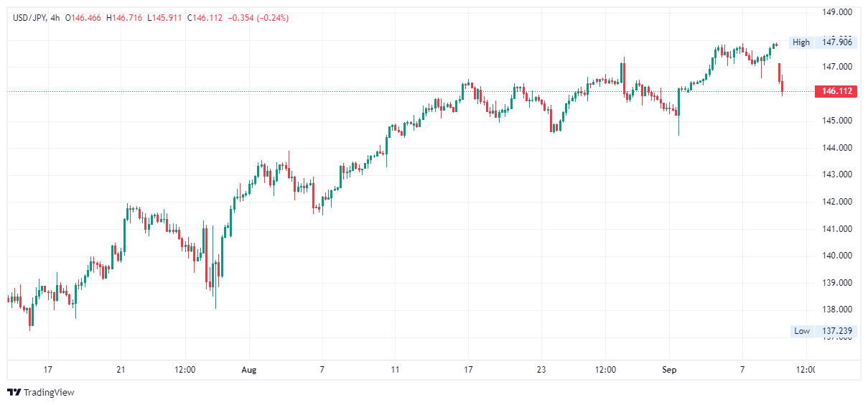The image size is (868, 405).
Task: Click the −0.354 (−0.24%) change readout
Action: (258, 18)
